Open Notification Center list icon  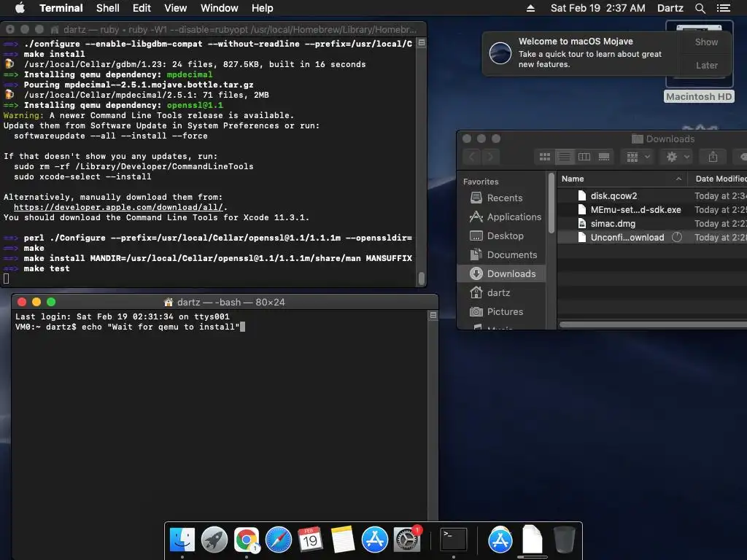[x=723, y=8]
